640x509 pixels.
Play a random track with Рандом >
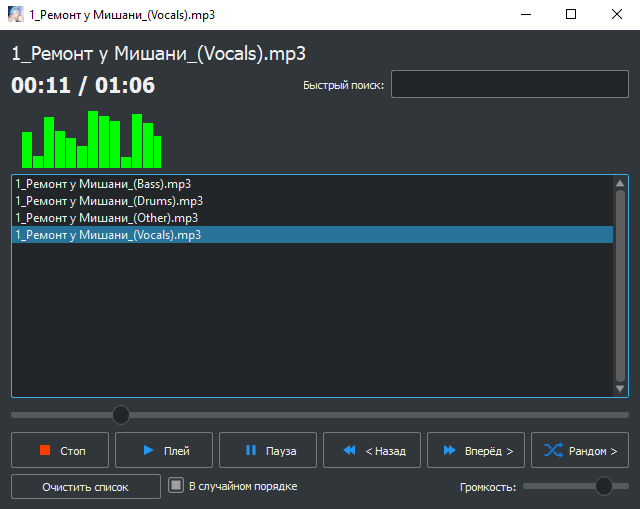580,450
